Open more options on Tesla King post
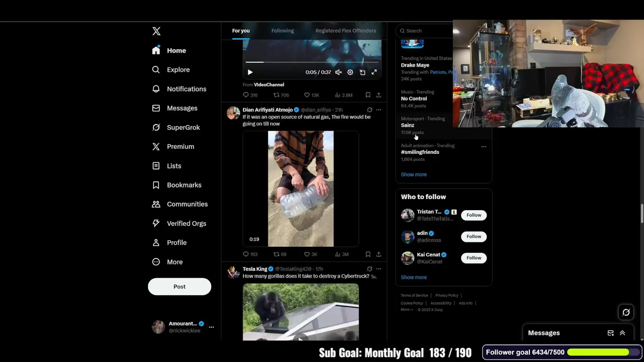The height and width of the screenshot is (362, 644). (378, 269)
